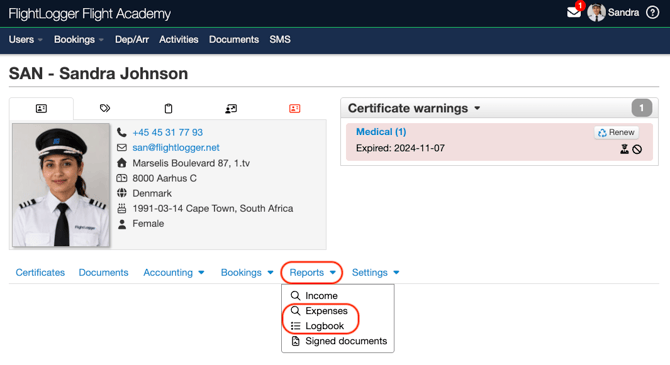
Task: Click the postal code icon by 8000 Aarhus C
Action: coord(122,178)
